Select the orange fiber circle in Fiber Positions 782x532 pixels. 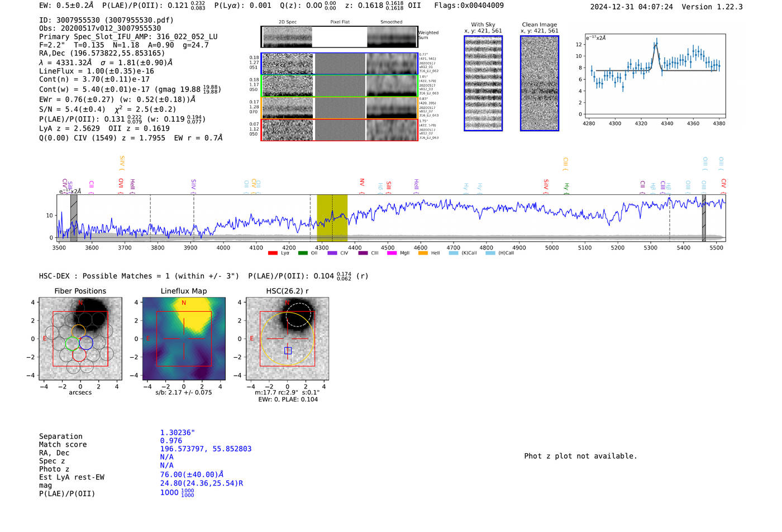pos(79,331)
